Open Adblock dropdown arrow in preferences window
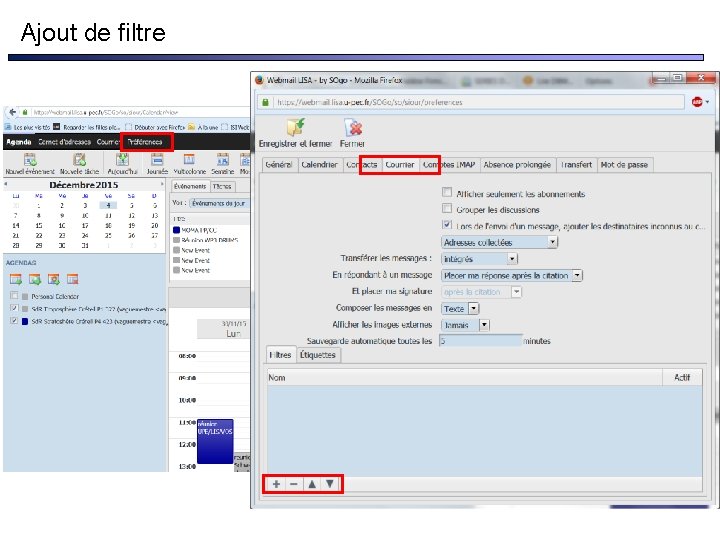Viewport: 720px width, 540px height. pos(708,102)
